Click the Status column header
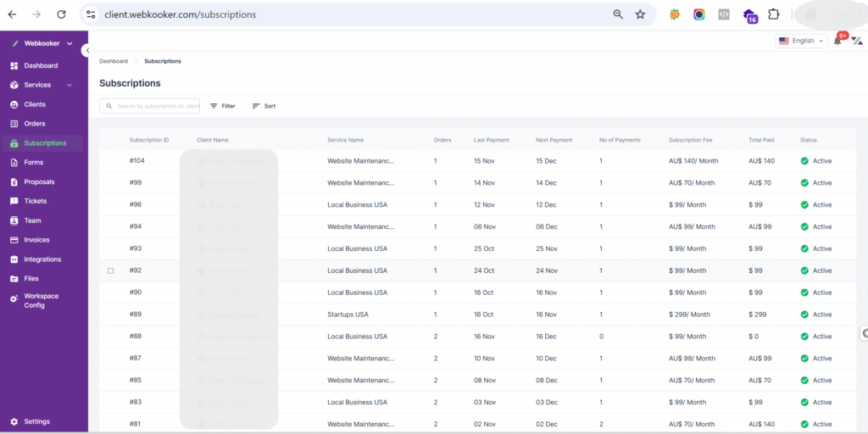 pyautogui.click(x=808, y=140)
